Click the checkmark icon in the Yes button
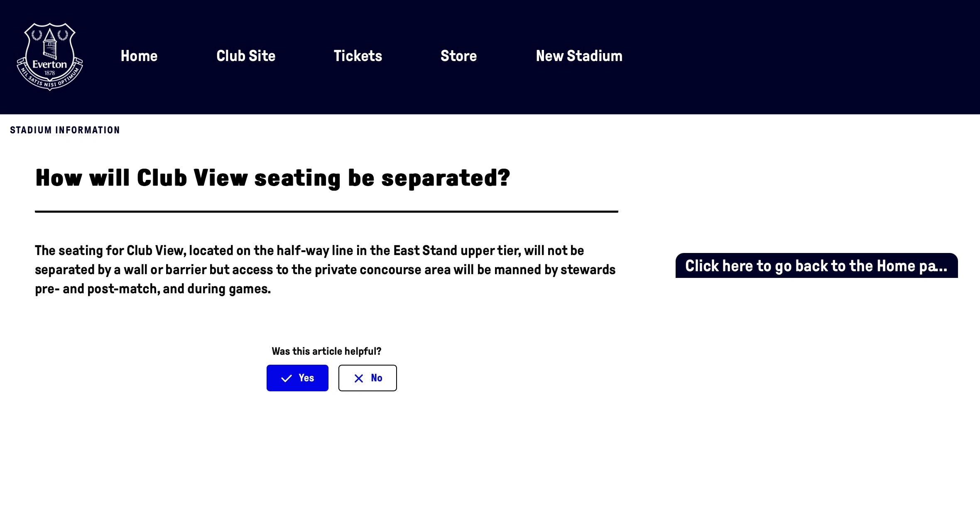Screen dimensions: 980x518 pyautogui.click(x=287, y=378)
